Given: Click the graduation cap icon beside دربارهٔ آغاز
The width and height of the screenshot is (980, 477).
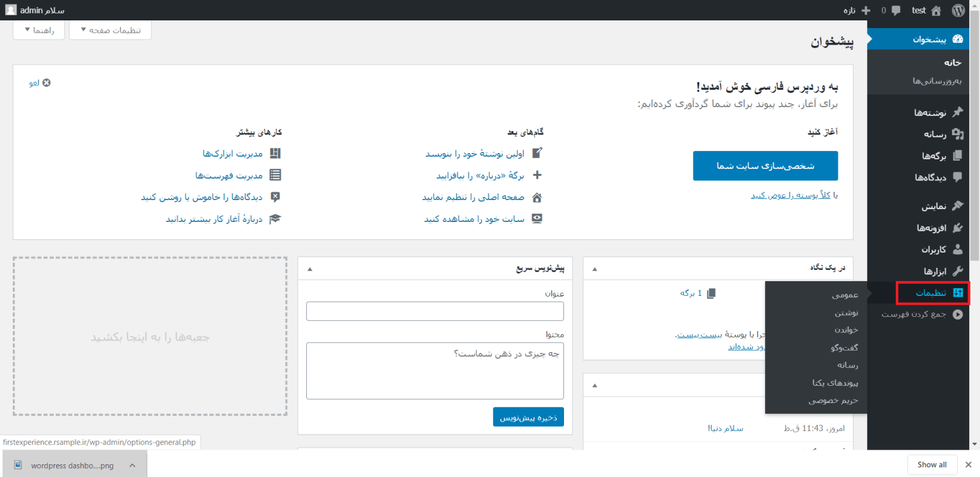Looking at the screenshot, I should coord(275,219).
